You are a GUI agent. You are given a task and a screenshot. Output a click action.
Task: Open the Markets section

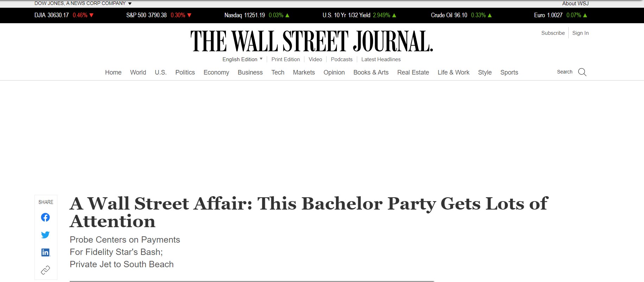click(304, 72)
